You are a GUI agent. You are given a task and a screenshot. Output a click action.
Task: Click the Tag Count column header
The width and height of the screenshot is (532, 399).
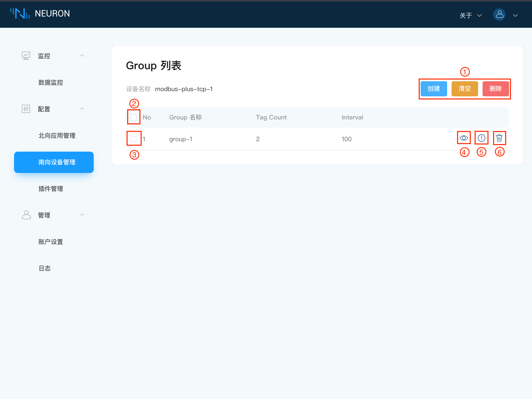[271, 117]
